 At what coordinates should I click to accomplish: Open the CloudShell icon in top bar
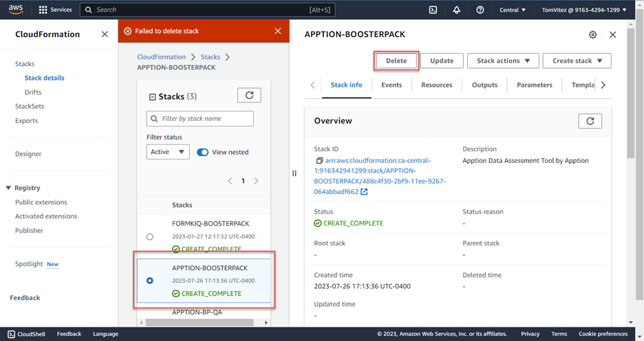[433, 10]
